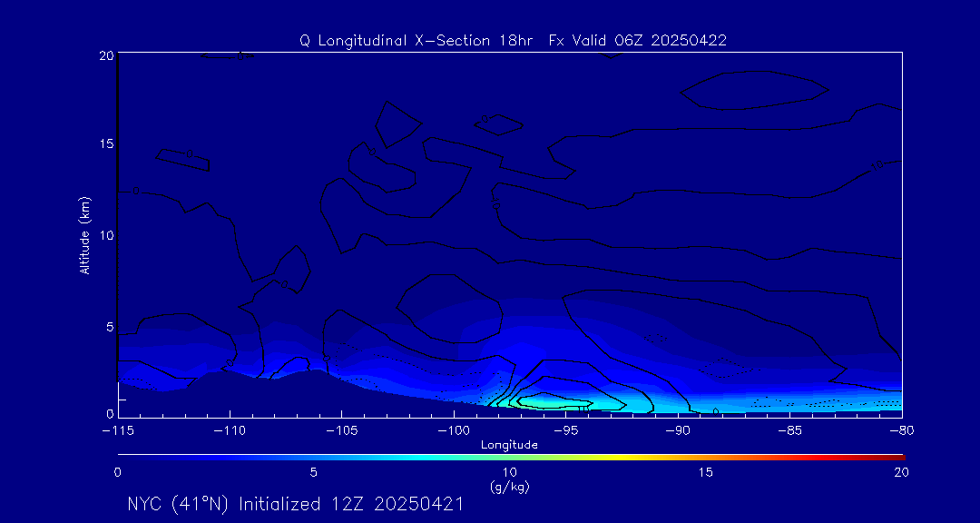This screenshot has height=523, width=980.
Task: Click the -110 longitude tick label
Action: (230, 431)
